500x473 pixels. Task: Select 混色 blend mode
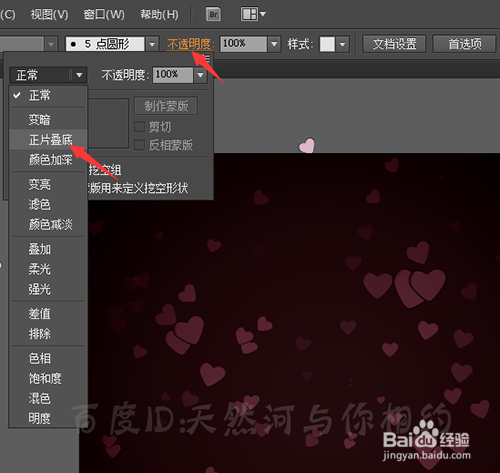coord(48,398)
